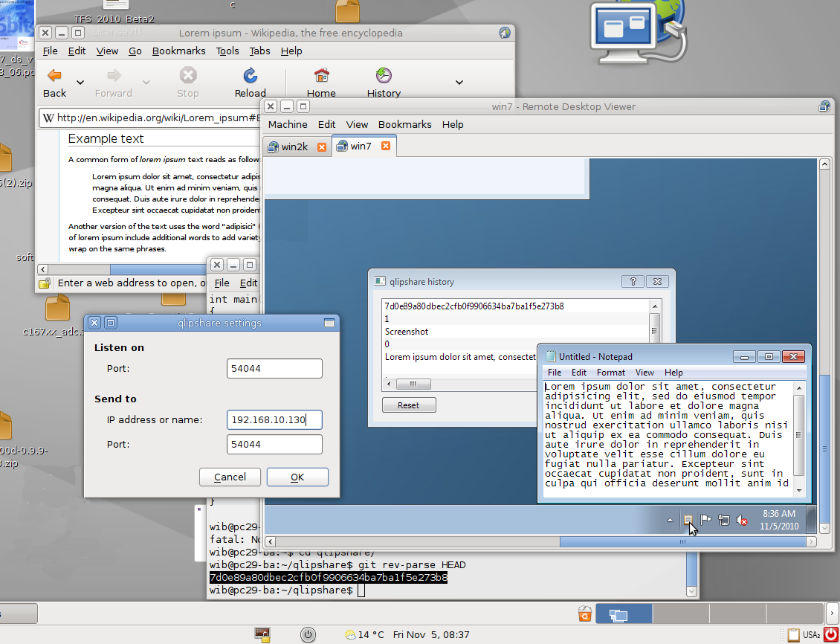Screen dimensions: 840x644
Task: Open the Go menu in the browser
Action: point(135,51)
